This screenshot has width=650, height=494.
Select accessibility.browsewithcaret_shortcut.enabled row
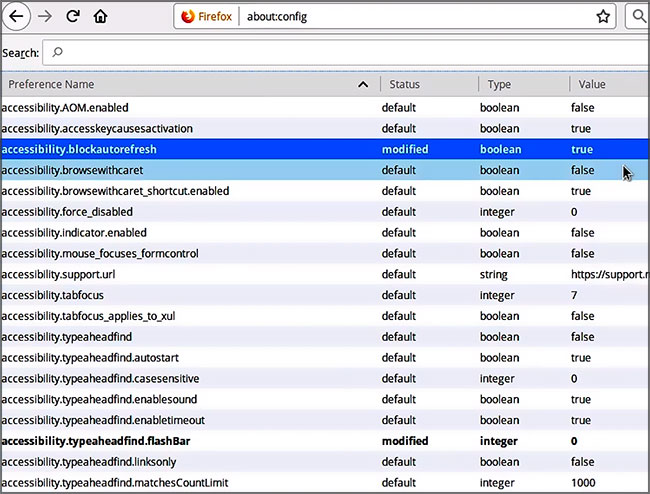325,191
